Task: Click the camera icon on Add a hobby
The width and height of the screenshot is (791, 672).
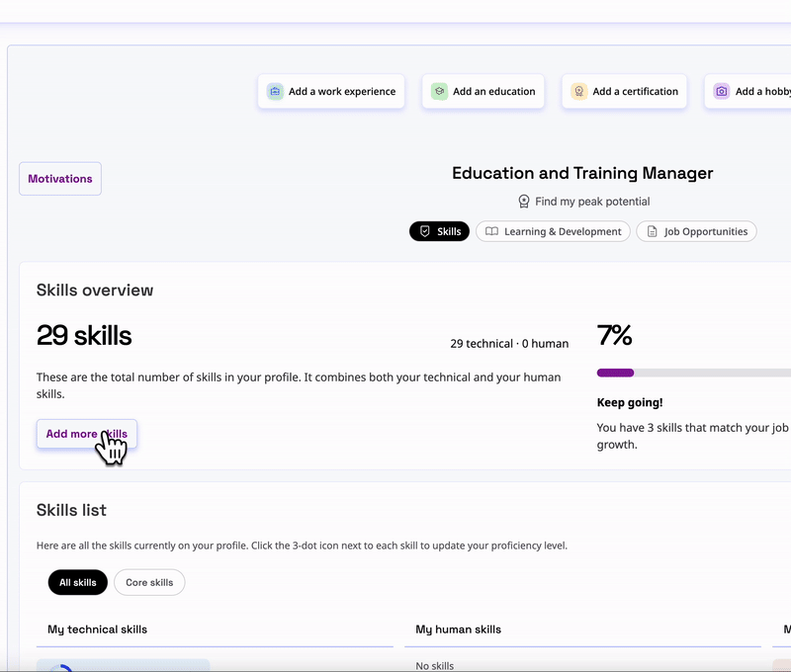Action: point(722,92)
